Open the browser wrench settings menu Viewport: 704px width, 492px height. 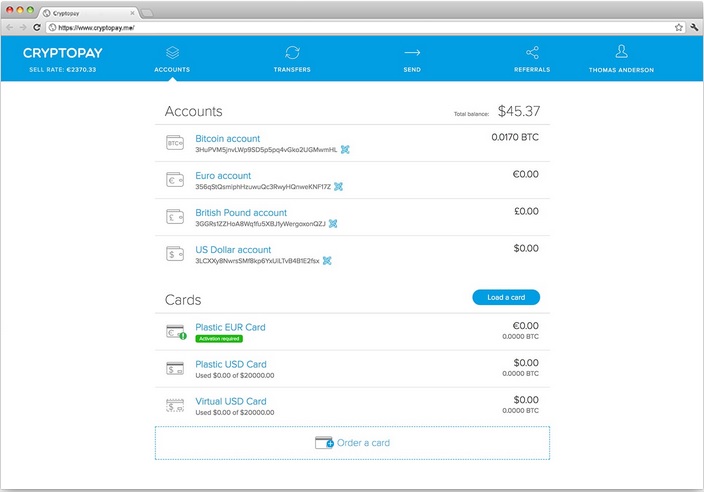pyautogui.click(x=694, y=27)
